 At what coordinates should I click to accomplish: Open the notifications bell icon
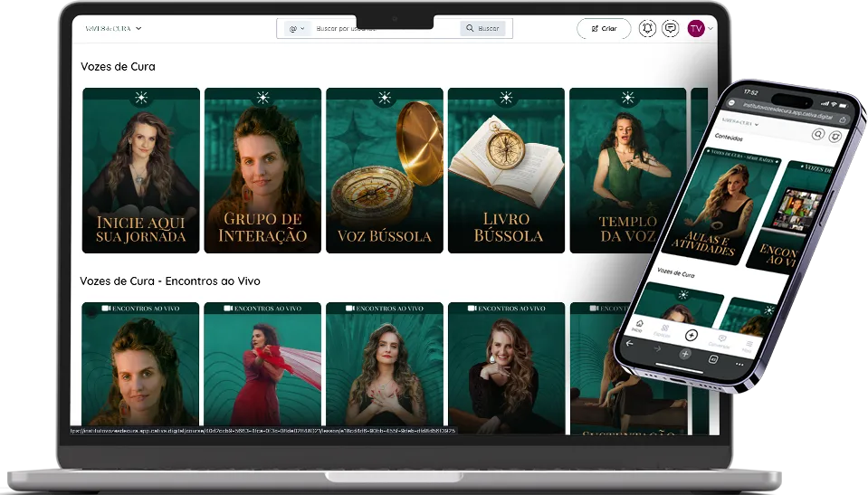coord(647,29)
